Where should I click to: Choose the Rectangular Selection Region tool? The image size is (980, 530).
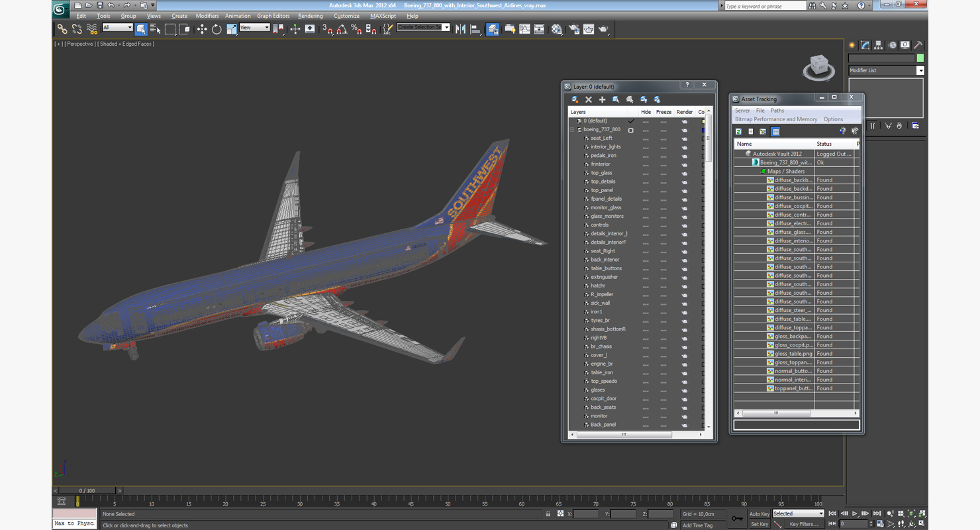170,28
